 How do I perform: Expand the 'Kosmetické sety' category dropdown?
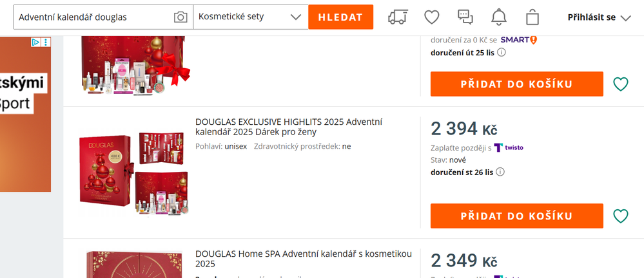click(251, 17)
